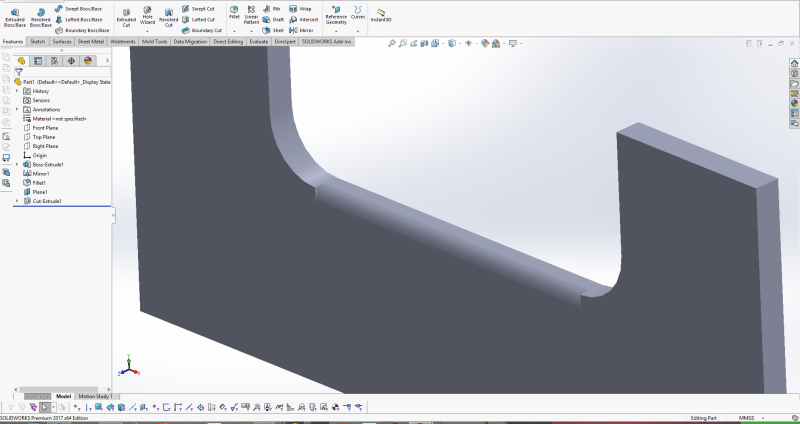The image size is (800, 424).
Task: Switch to the Sketch tab
Action: [37, 41]
